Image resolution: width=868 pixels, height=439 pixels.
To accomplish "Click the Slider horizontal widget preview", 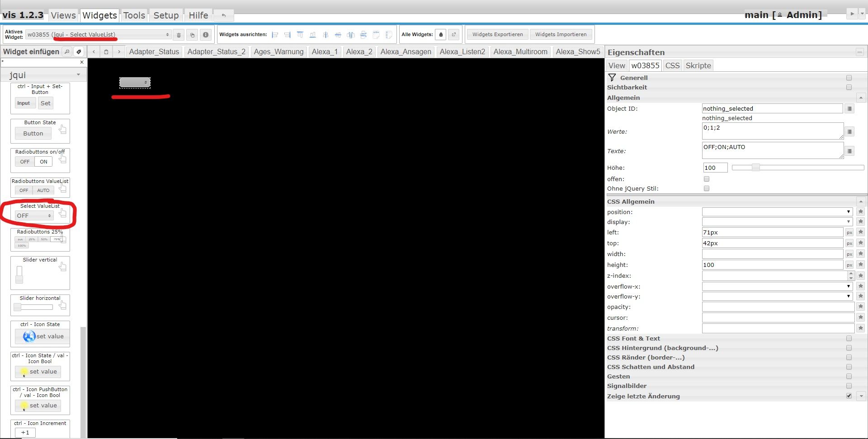I will (x=40, y=305).
